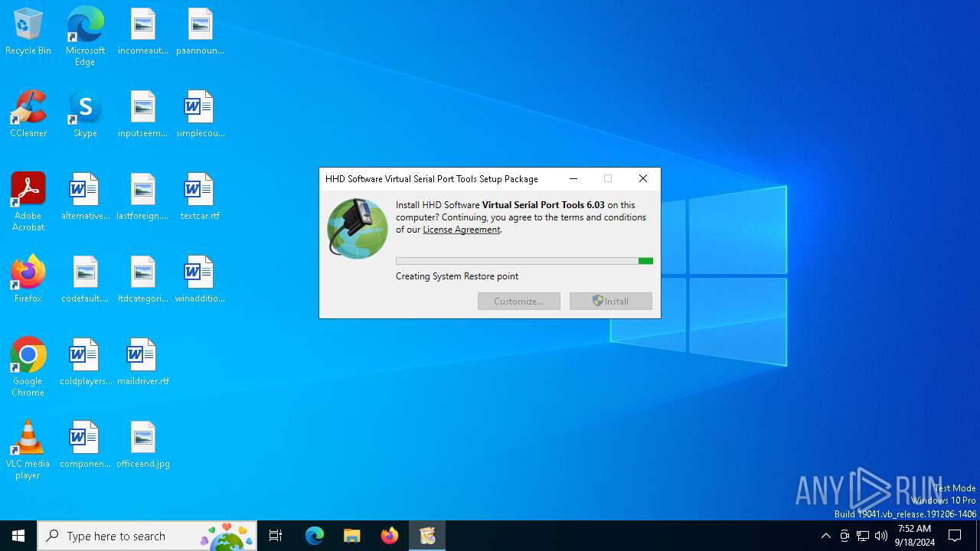Select the paannoun... image file on the desktop
The height and width of the screenshot is (551, 980).
point(200,32)
